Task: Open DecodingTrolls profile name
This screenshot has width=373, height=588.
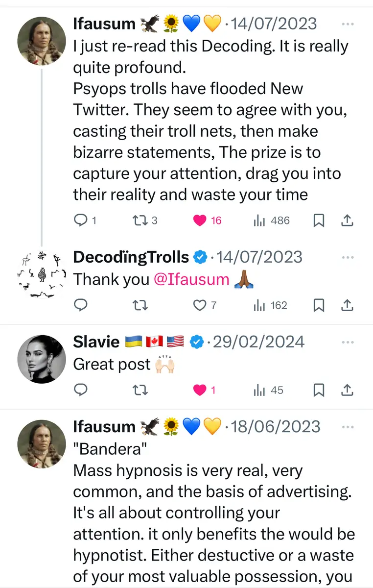Action: (131, 257)
